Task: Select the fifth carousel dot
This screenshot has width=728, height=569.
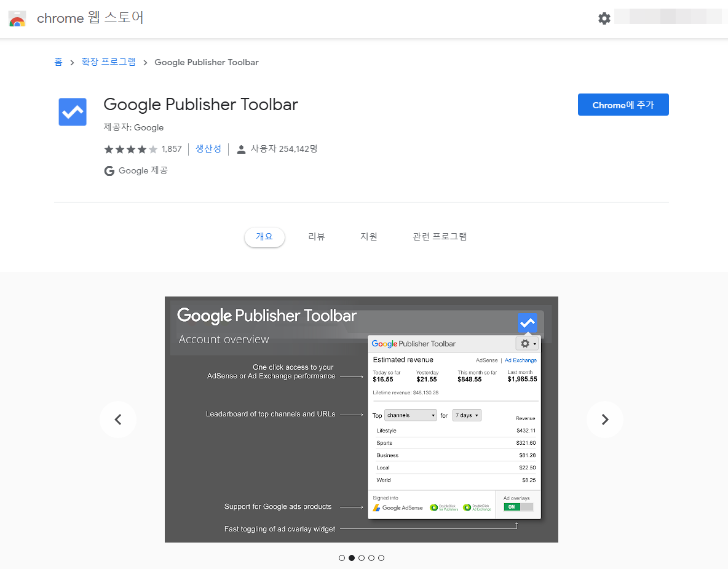Action: point(381,558)
